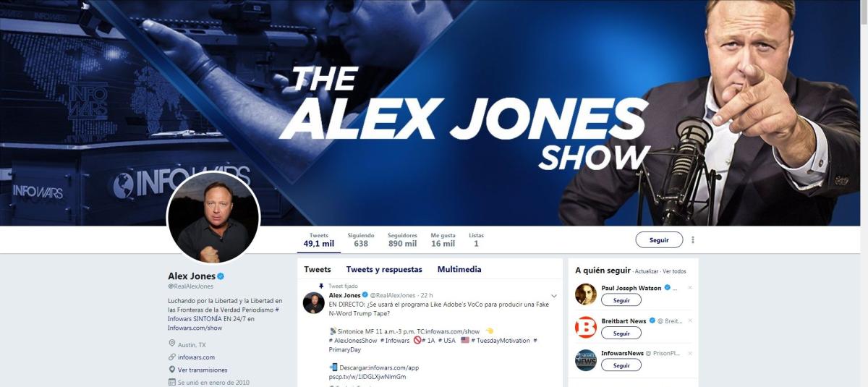Open the infowars.com profile website link
The image size is (868, 387).
coord(197,357)
